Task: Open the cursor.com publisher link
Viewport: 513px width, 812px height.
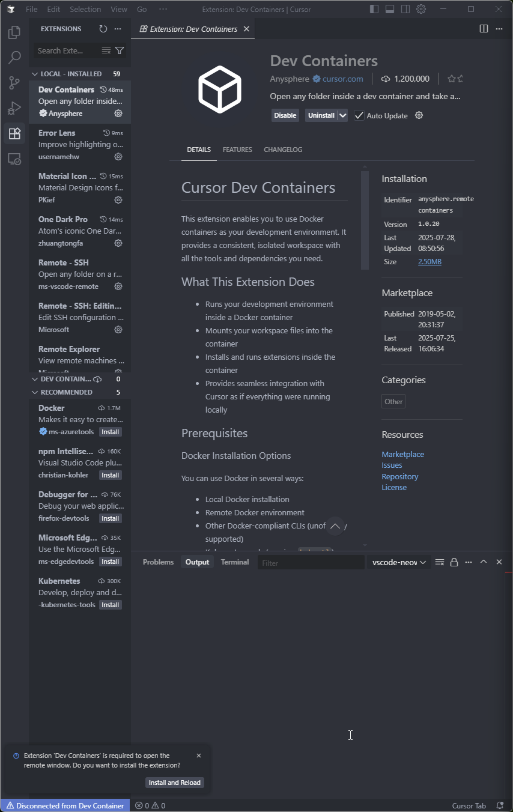Action: click(x=342, y=79)
